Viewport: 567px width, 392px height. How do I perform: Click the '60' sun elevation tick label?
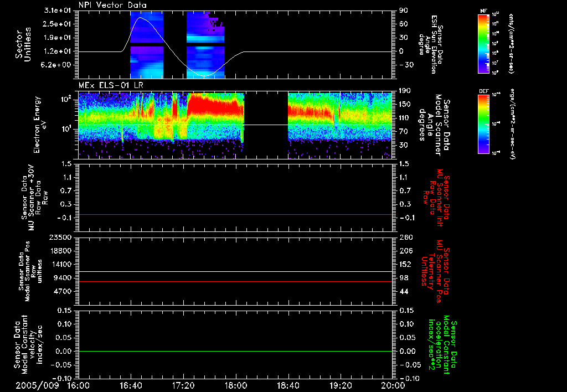[x=404, y=24]
